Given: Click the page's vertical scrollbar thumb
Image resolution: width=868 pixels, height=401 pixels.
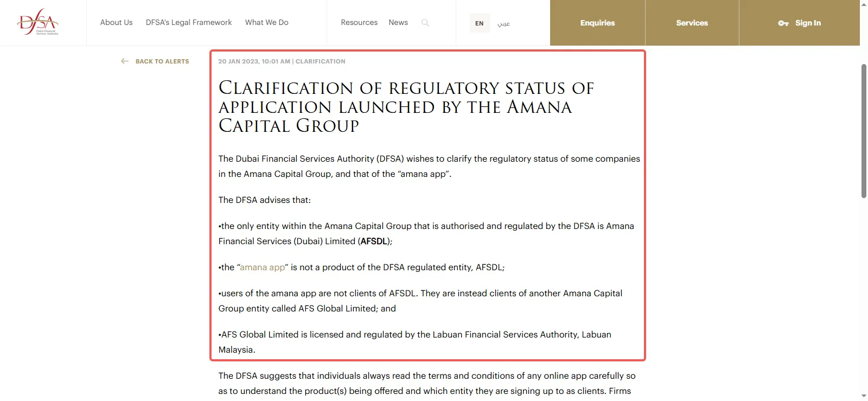Looking at the screenshot, I should point(864,131).
